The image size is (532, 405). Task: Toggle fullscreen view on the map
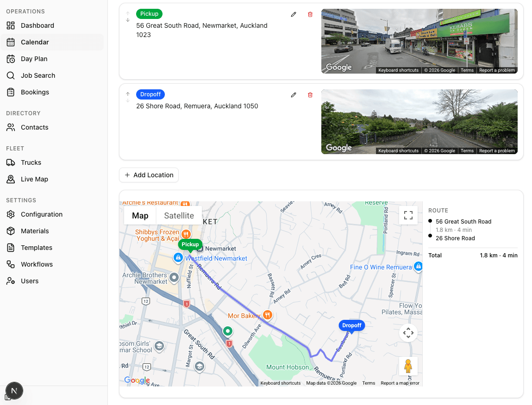pyautogui.click(x=408, y=215)
